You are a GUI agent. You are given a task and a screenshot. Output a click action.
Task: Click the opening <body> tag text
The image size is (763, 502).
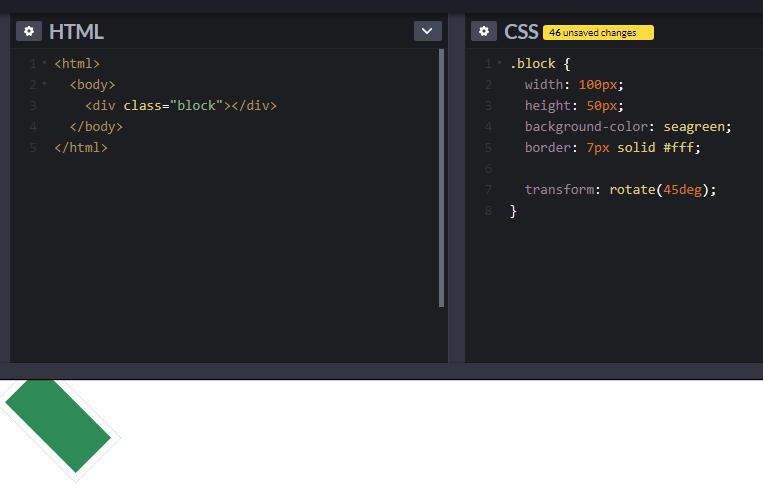click(x=92, y=85)
